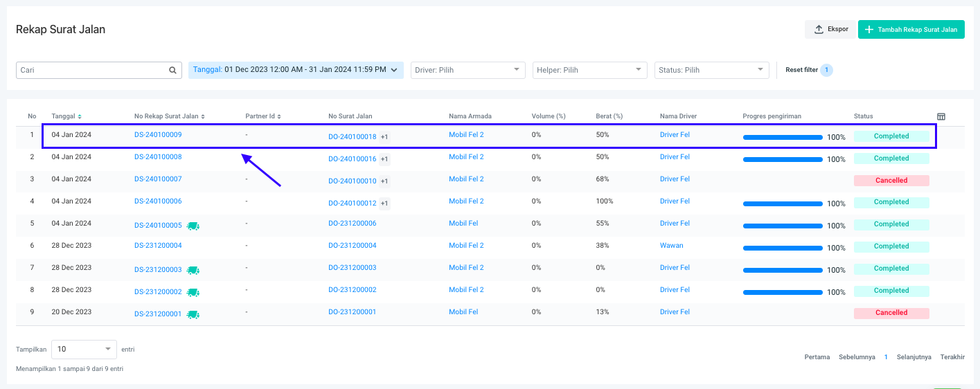
Task: Expand the Helper filter dropdown
Action: tap(590, 70)
